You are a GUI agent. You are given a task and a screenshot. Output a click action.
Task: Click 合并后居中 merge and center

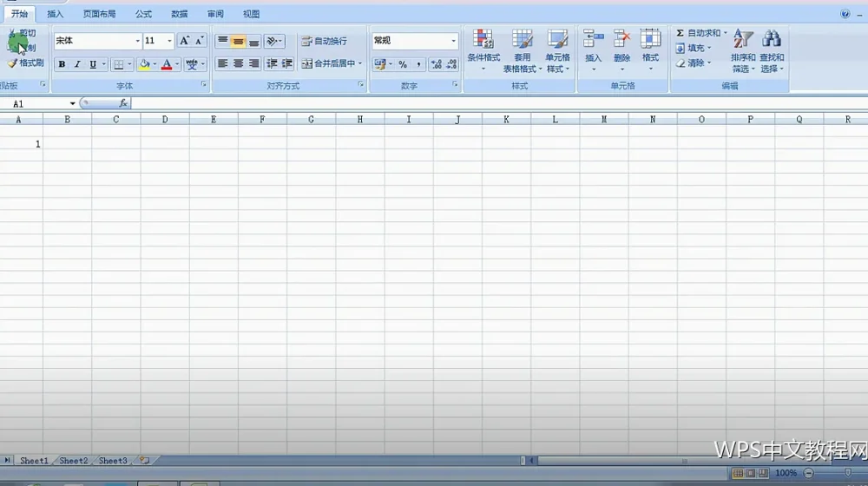pyautogui.click(x=328, y=63)
